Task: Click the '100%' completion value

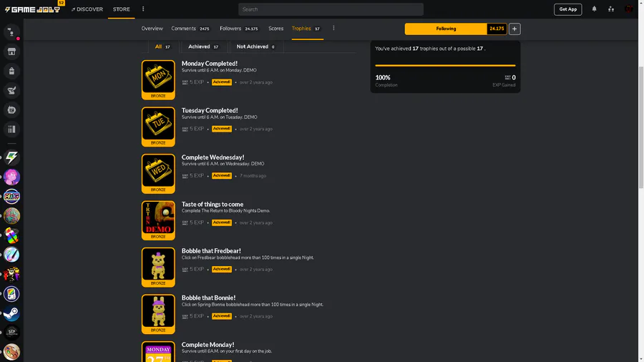Action: point(383,77)
